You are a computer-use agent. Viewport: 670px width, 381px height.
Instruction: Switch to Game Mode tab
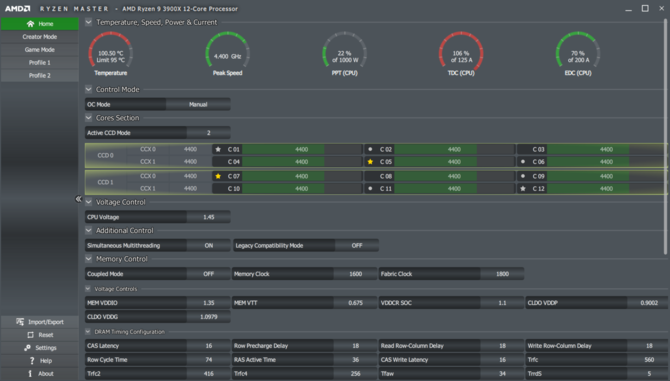[x=40, y=50]
